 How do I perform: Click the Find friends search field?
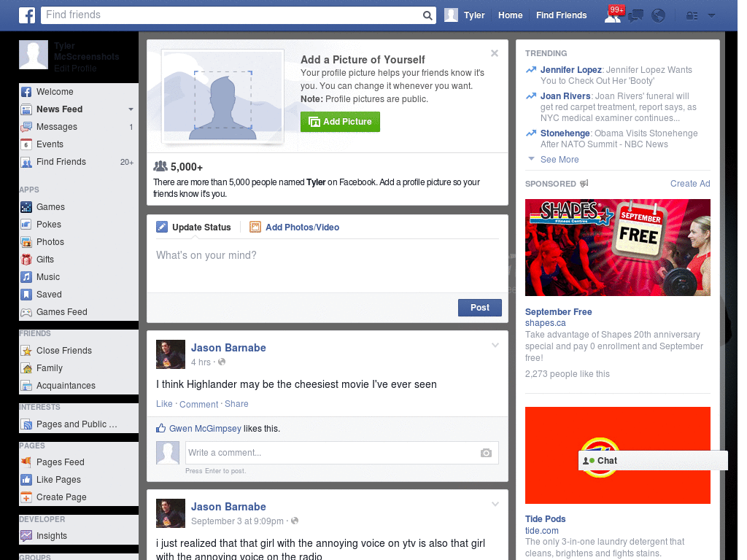coord(232,15)
